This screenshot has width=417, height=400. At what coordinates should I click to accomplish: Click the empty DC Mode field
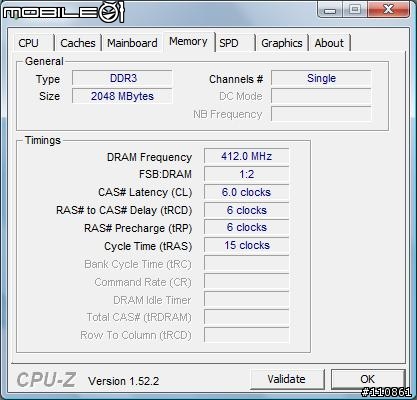point(321,96)
